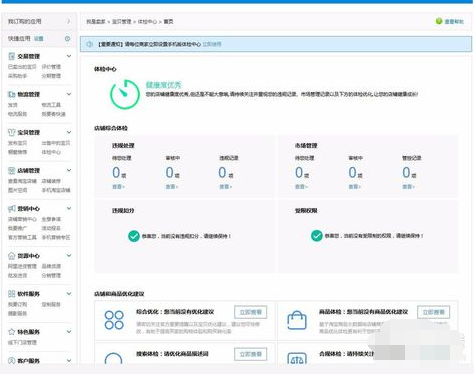Viewport: 474px width, 377px height.
Task: Click the green checkmark beside 受限权限 message
Action: [x=317, y=236]
